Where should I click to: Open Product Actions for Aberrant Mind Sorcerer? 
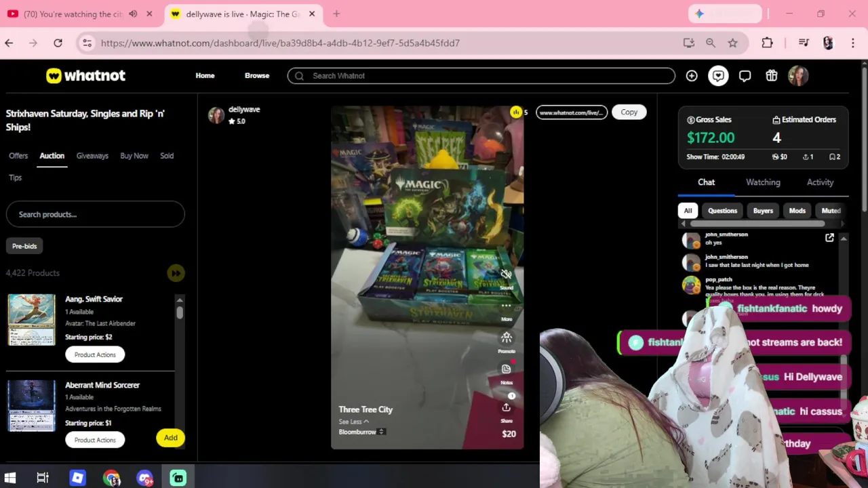[95, 440]
